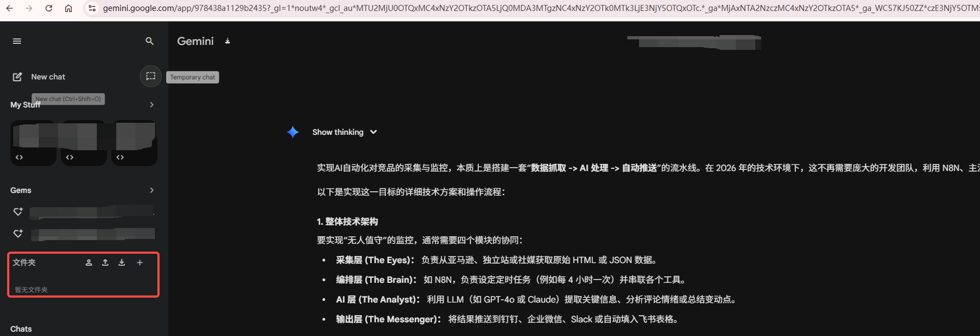
Task: Open the third My Stuff thumbnail
Action: click(x=134, y=143)
